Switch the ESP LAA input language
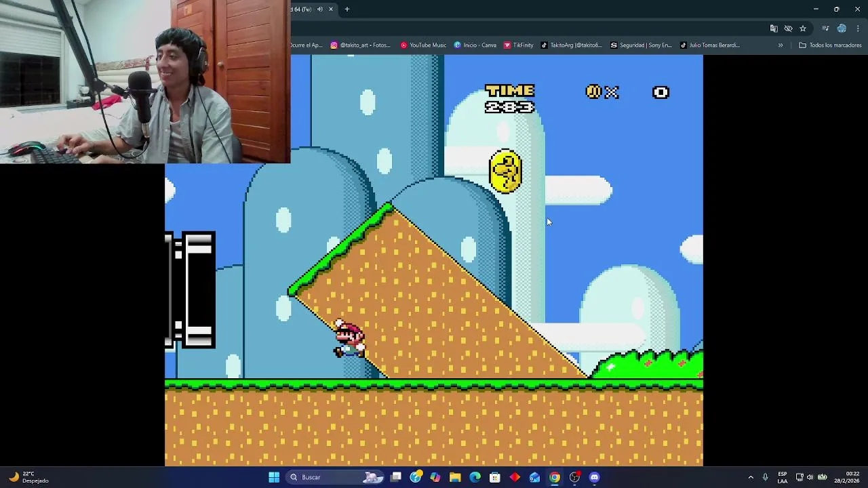868x488 pixels. pyautogui.click(x=783, y=477)
